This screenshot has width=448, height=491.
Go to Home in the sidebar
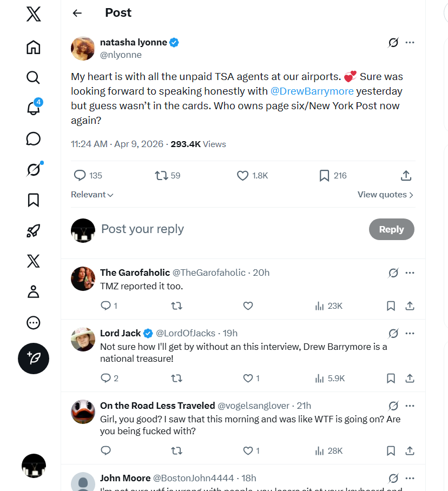[x=33, y=47]
